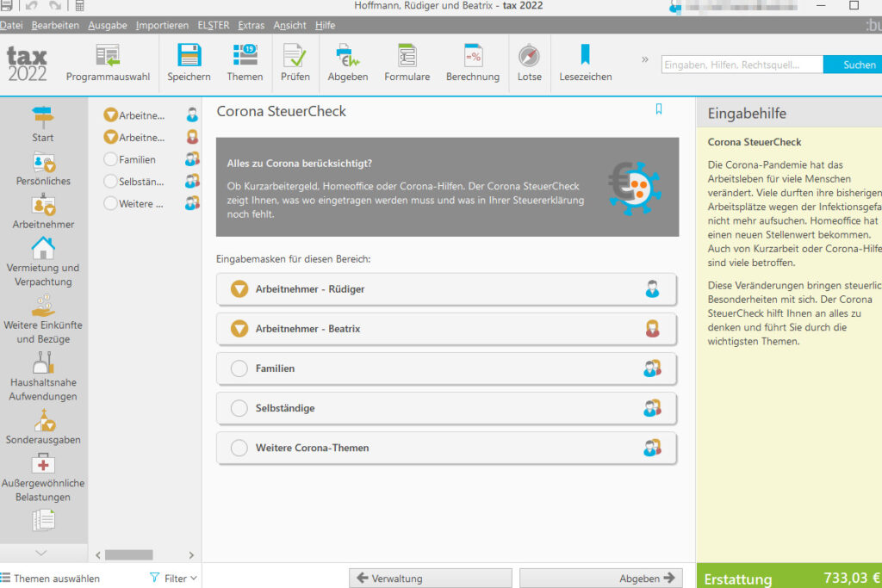Click left arrow of topic list scrollbar
Screen dimensions: 882x588
tap(98, 554)
